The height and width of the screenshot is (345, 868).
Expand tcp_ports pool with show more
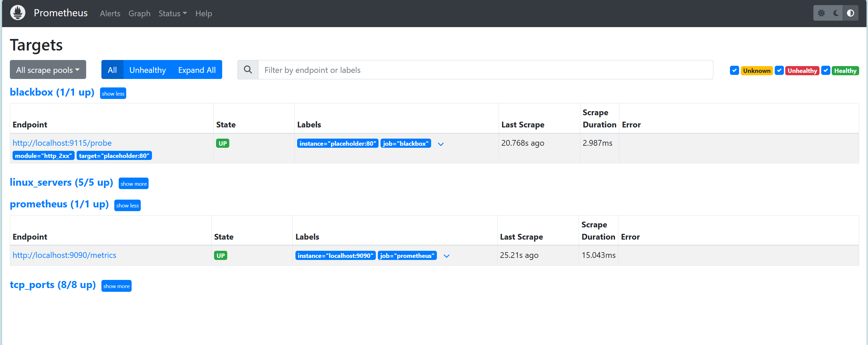116,286
